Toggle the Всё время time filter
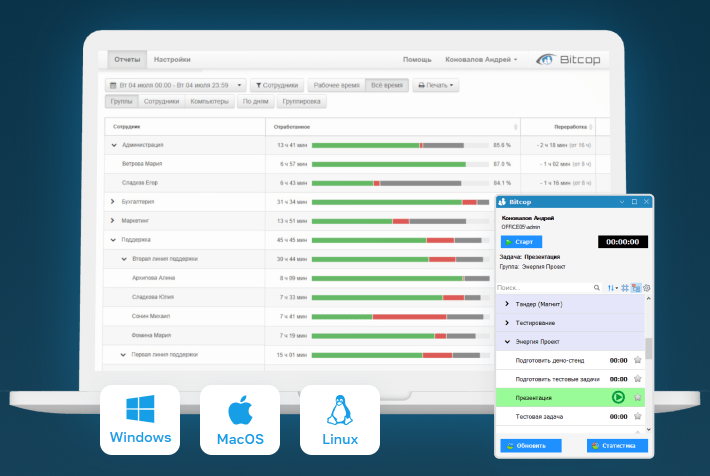 386,86
